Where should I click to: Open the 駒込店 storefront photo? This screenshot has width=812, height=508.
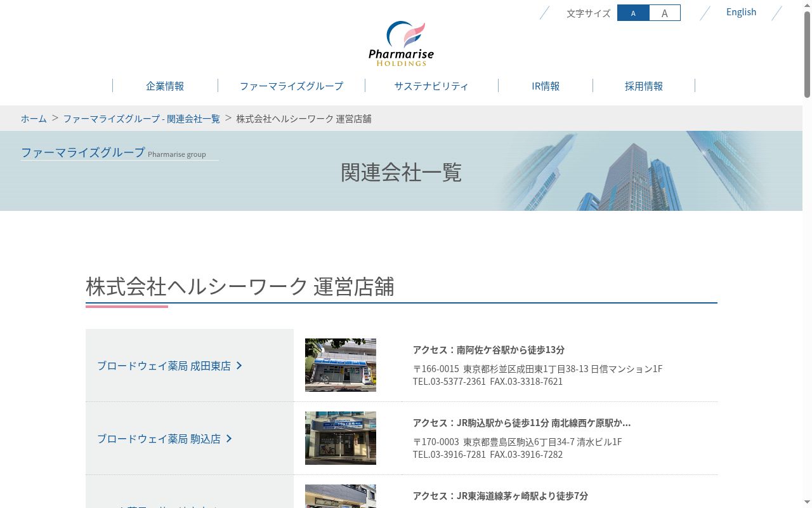341,438
